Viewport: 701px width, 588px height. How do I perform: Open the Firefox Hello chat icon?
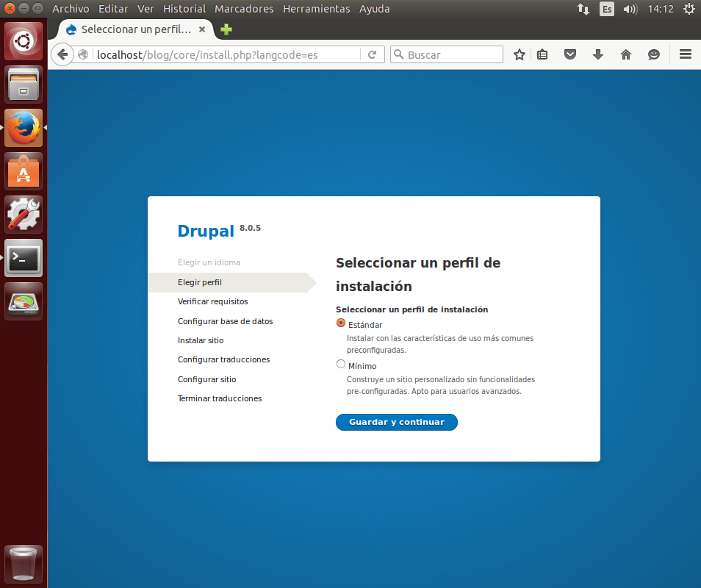[x=654, y=54]
